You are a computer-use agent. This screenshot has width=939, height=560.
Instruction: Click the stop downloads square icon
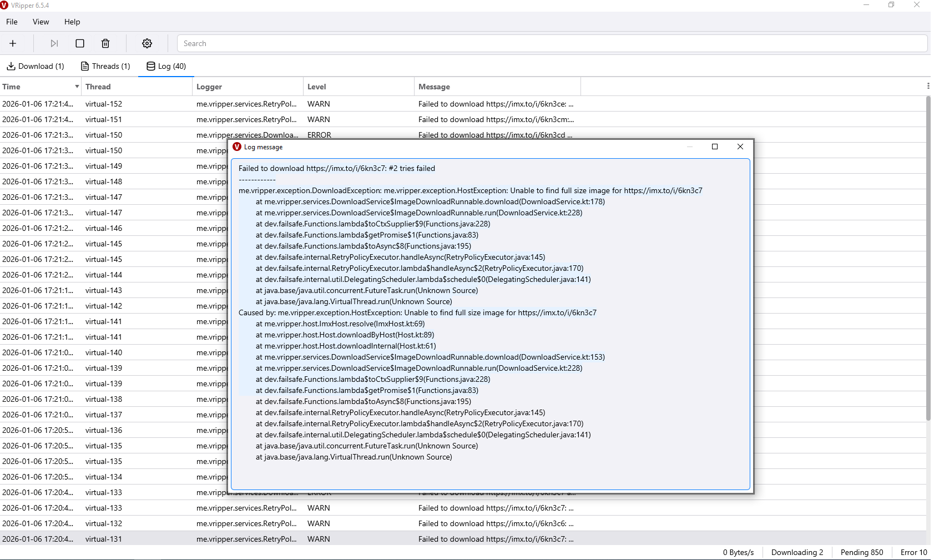[x=80, y=43]
